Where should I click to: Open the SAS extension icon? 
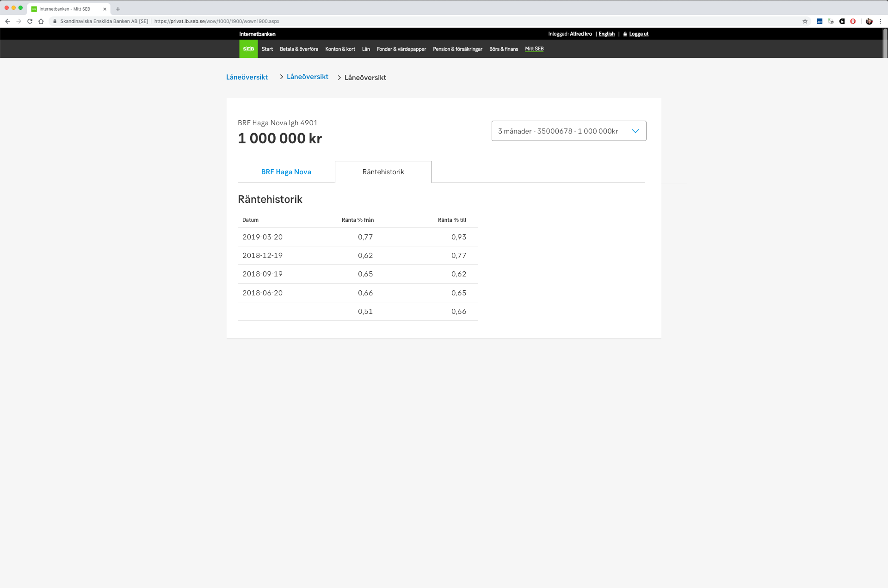(x=820, y=21)
